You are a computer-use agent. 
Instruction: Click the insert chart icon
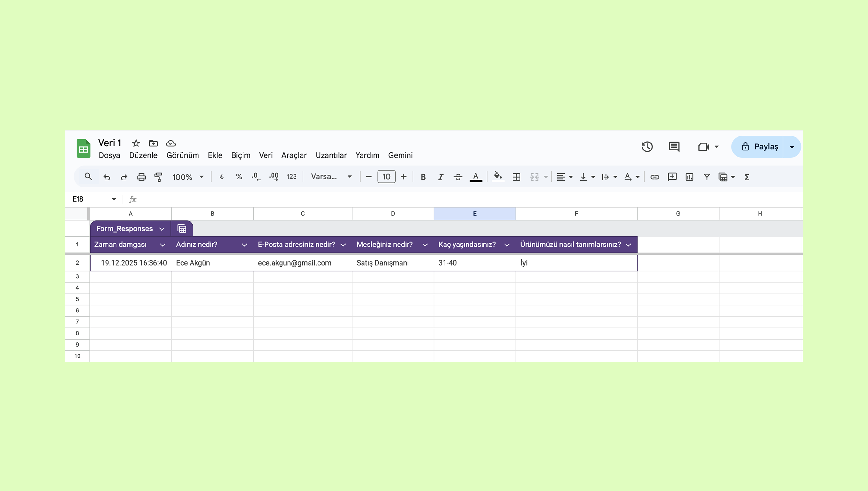coord(689,177)
